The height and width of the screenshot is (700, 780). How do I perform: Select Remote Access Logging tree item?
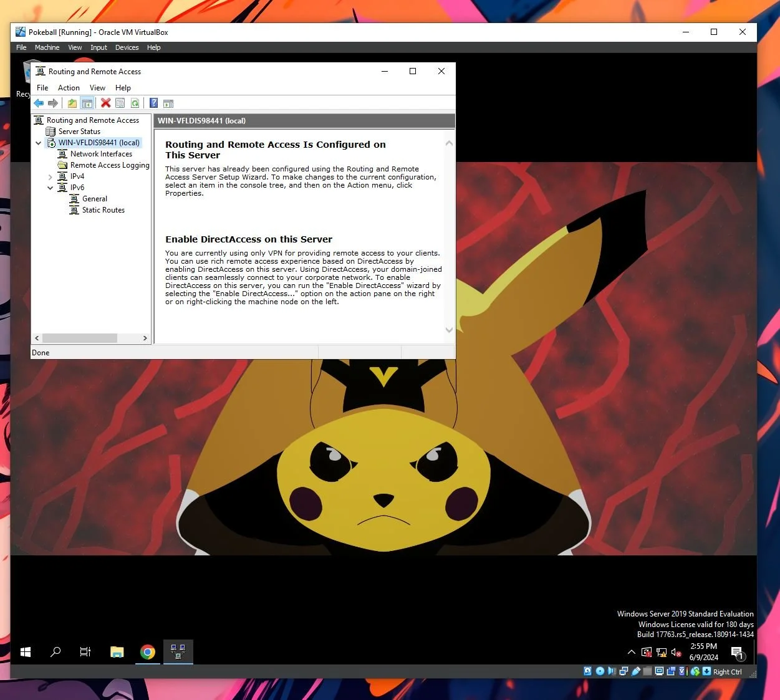(x=110, y=165)
